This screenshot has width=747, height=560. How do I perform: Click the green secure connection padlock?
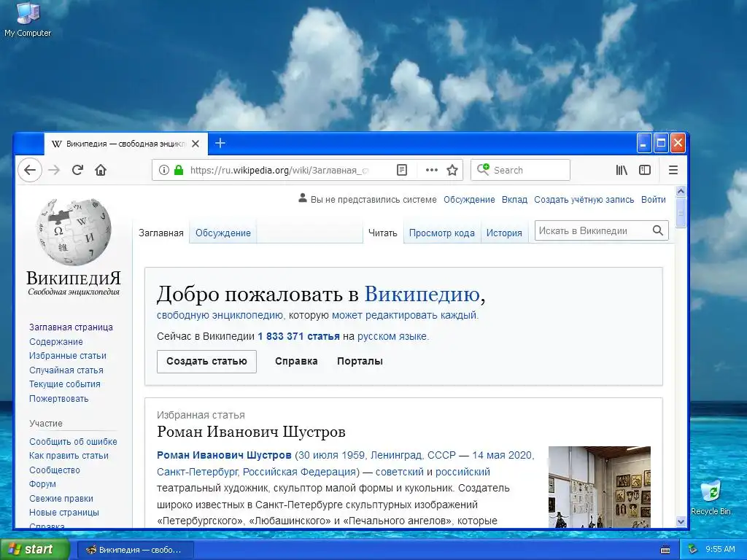(179, 170)
